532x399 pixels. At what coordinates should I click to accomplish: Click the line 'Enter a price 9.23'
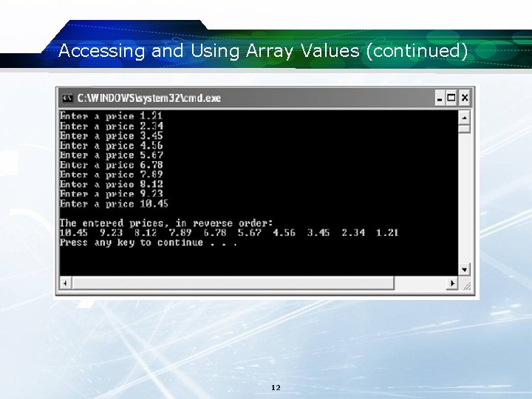[x=112, y=194]
